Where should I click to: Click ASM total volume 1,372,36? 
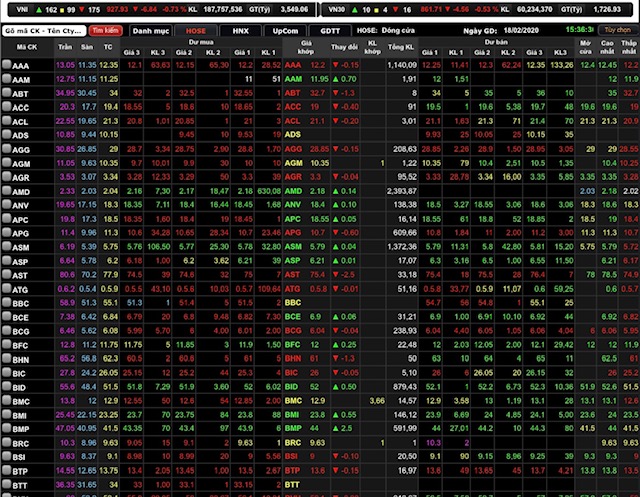(x=402, y=247)
